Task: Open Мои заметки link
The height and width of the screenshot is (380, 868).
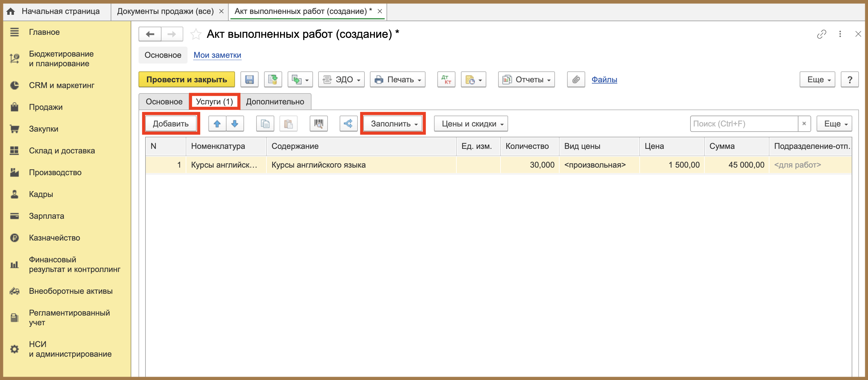Action: tap(217, 55)
